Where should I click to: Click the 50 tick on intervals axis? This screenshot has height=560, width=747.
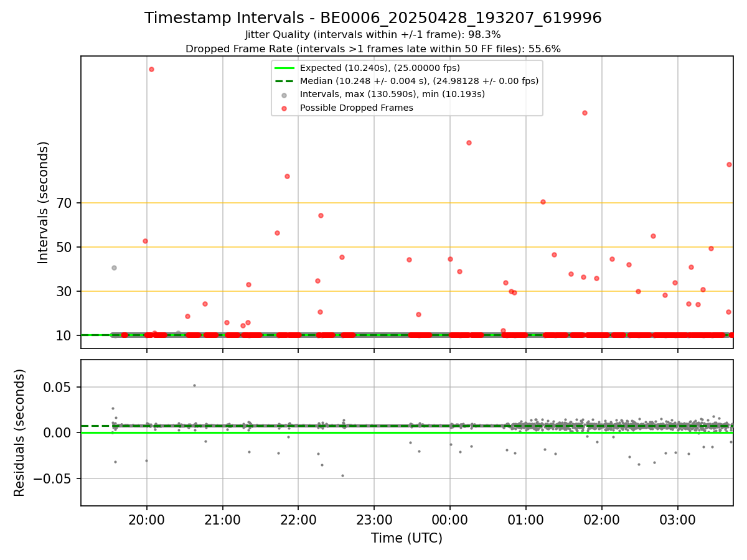65,247
